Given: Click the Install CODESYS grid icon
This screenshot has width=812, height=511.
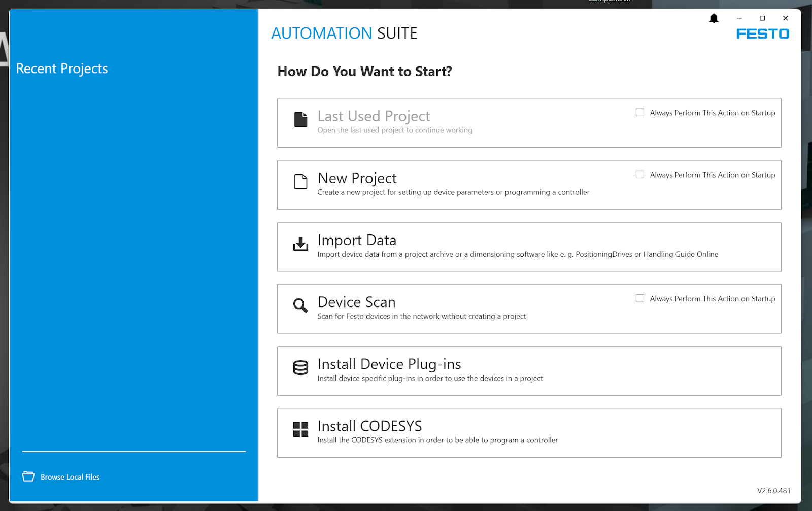Looking at the screenshot, I should [x=300, y=430].
